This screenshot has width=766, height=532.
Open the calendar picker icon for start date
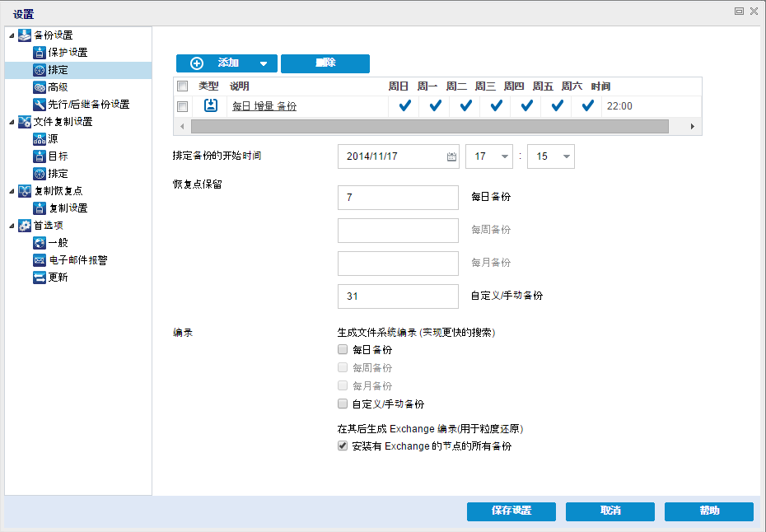tap(451, 156)
